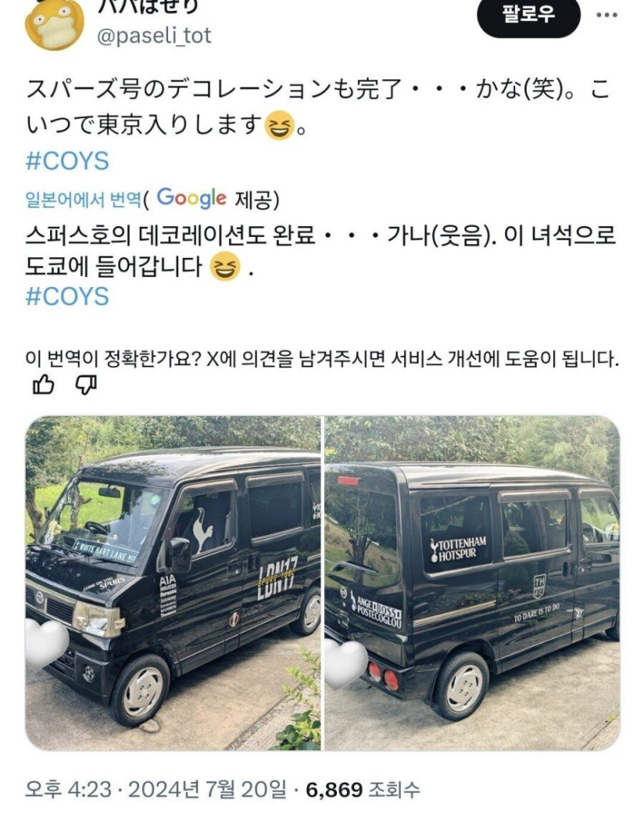Open the #COYS hashtag below Korean translation

67,296
